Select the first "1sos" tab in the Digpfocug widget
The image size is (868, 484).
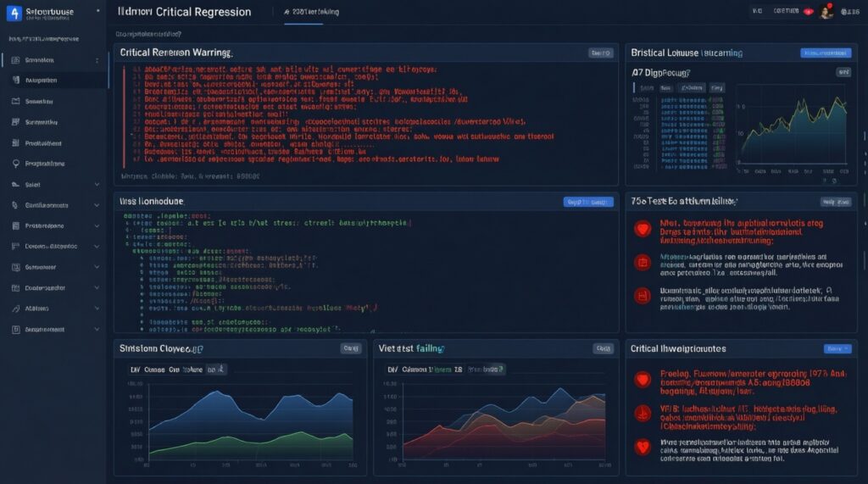click(x=647, y=88)
